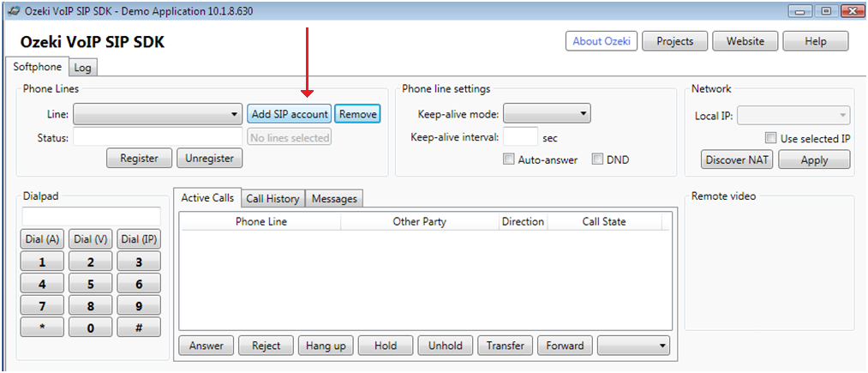Click the Phone Line column header
Viewport: 868px width, 373px height.
(x=260, y=222)
